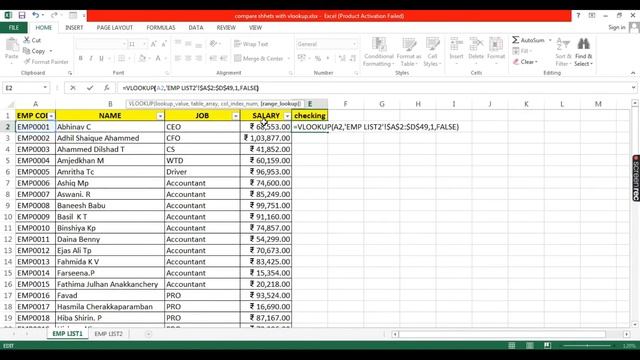Viewport: 640px width, 360px height.
Task: Click the Cut scissors icon
Action: pos(27,40)
